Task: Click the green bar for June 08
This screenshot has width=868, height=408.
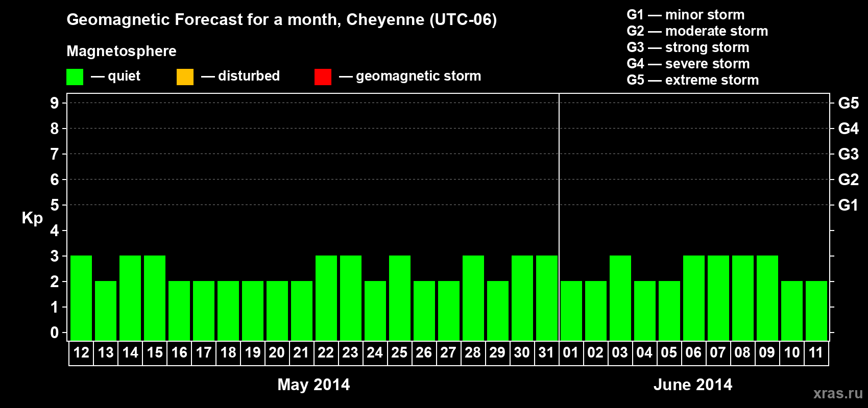Action: tap(743, 298)
